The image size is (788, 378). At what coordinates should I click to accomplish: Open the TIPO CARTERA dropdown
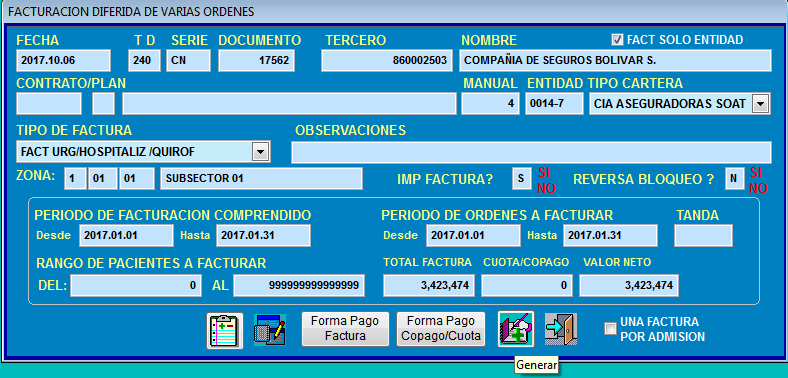click(x=760, y=104)
